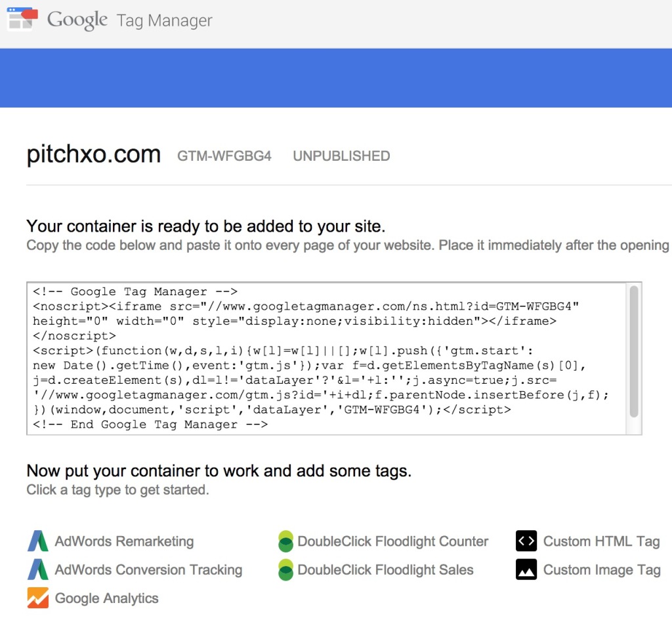
Task: Click the Google wordmark in header
Action: (77, 20)
